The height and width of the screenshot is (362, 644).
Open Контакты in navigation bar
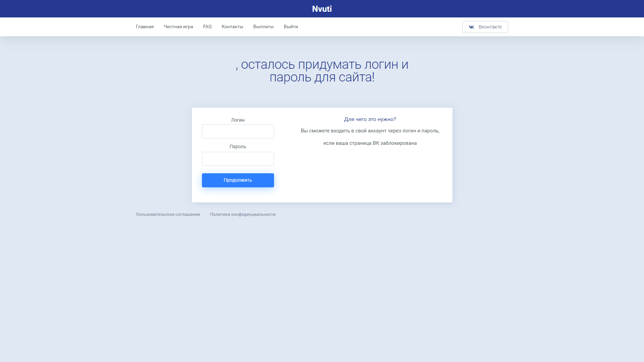tap(232, 27)
